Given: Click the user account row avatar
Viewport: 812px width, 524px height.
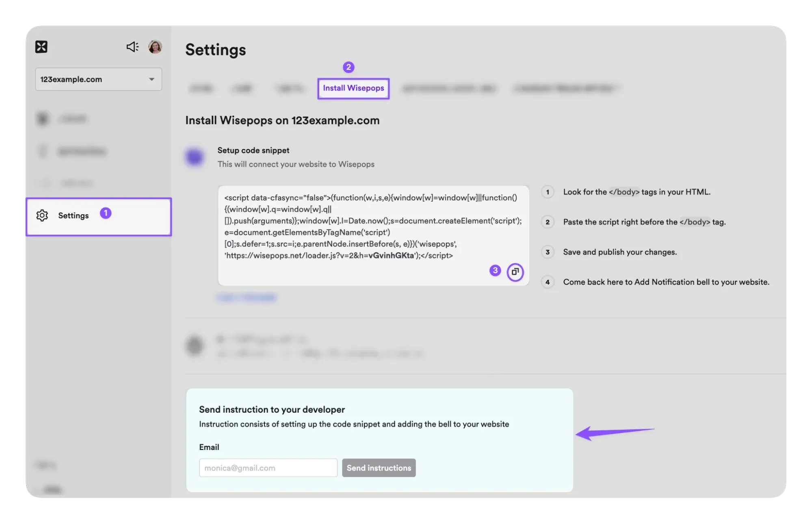Looking at the screenshot, I should coord(195,345).
